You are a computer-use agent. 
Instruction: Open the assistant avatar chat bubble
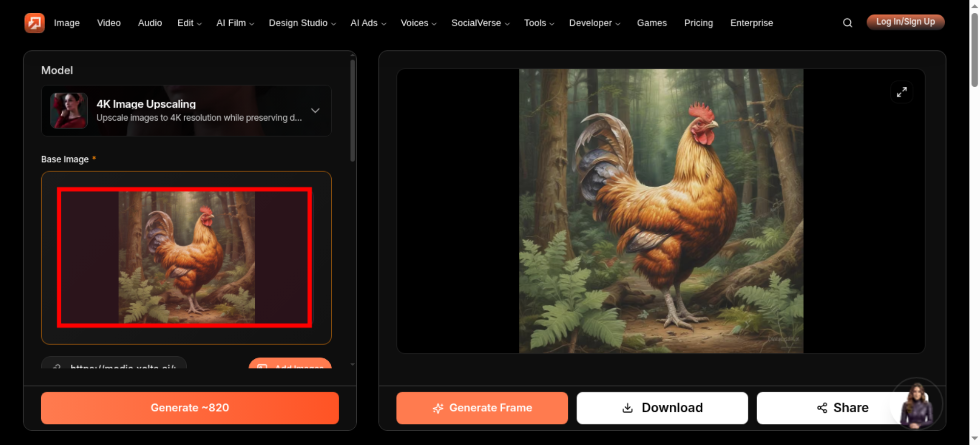pyautogui.click(x=917, y=405)
